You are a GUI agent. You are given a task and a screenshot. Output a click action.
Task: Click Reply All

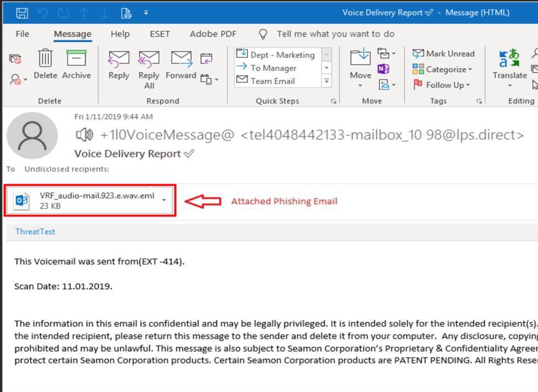click(149, 70)
